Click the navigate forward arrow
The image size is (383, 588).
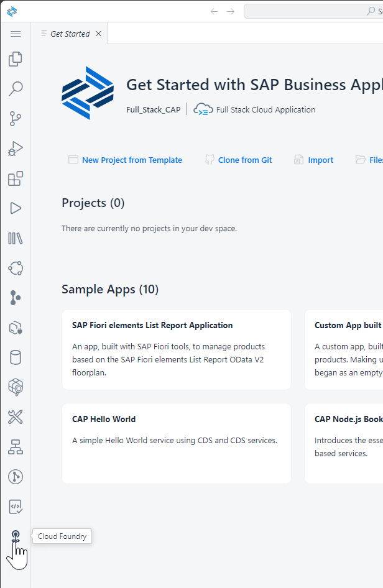click(231, 12)
